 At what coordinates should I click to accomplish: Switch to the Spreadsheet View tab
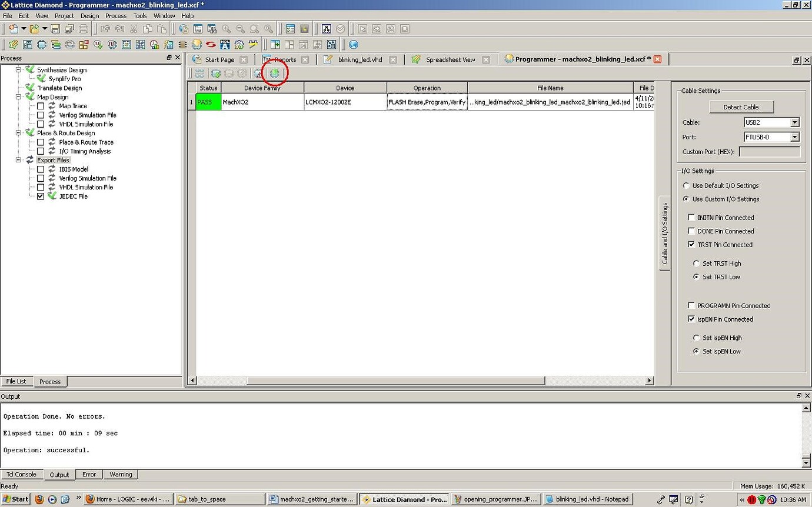point(450,59)
